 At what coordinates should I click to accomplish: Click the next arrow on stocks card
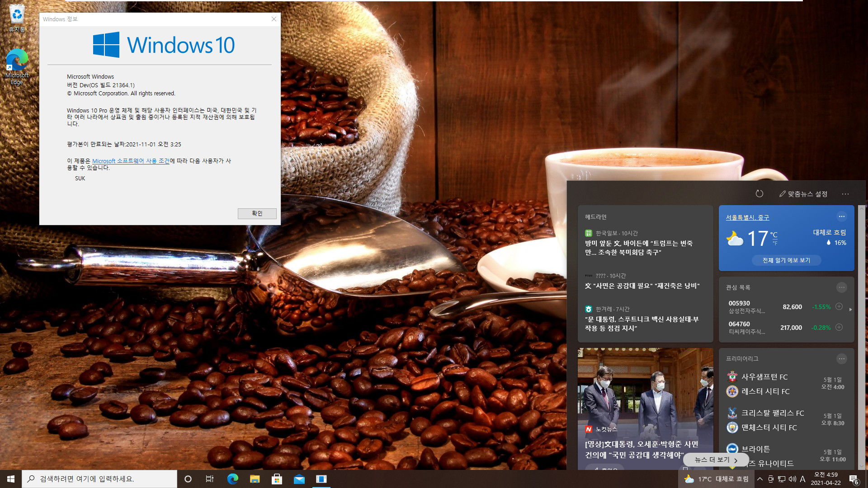pyautogui.click(x=850, y=310)
